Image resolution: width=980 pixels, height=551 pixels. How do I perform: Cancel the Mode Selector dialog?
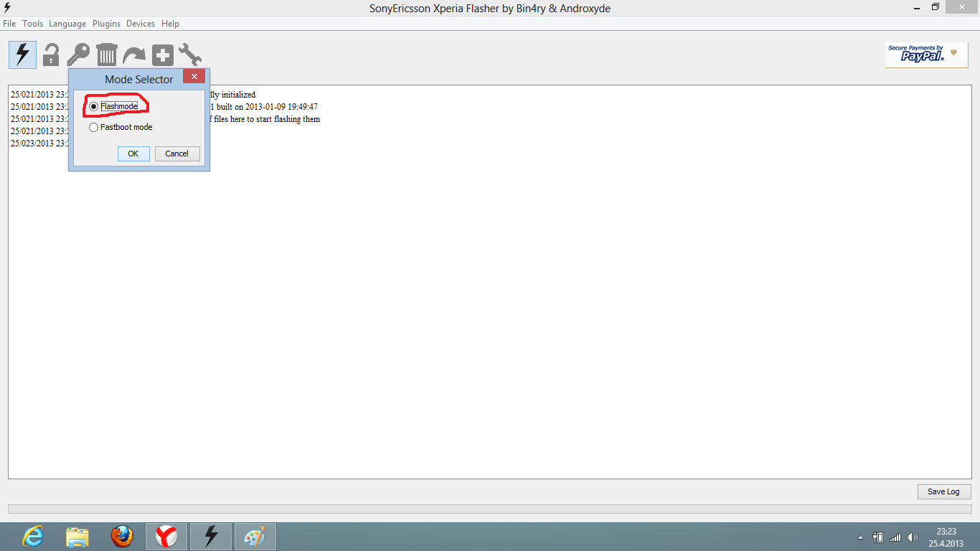[177, 154]
